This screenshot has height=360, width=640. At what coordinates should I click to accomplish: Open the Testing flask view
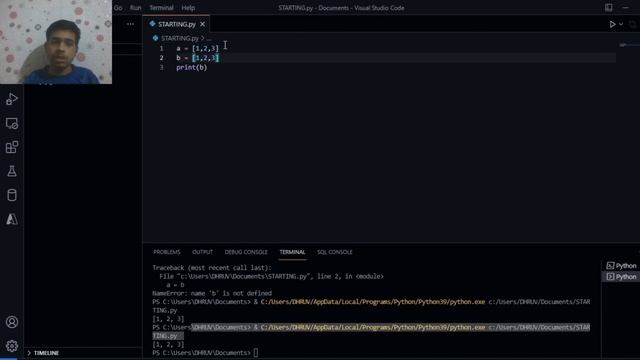(x=12, y=171)
